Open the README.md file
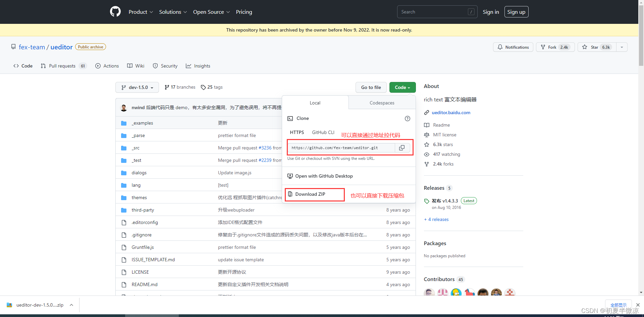The width and height of the screenshot is (644, 317). tap(145, 284)
